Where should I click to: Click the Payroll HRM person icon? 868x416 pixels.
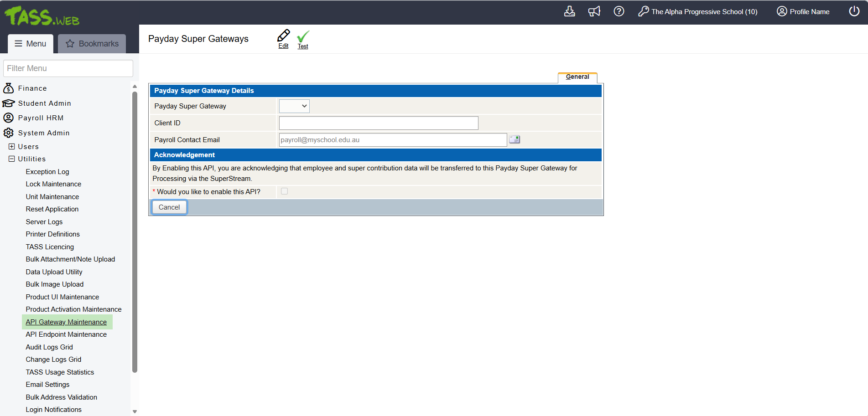9,118
